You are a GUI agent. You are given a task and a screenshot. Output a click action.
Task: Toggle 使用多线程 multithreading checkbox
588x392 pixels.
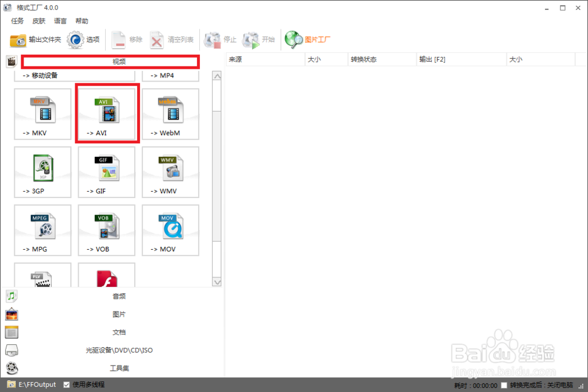67,384
